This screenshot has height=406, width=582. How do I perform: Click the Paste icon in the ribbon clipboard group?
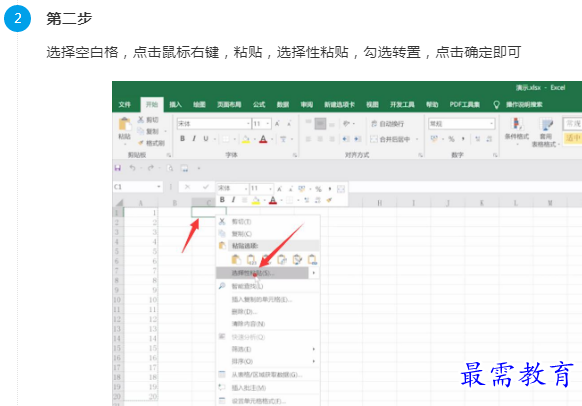pos(124,124)
